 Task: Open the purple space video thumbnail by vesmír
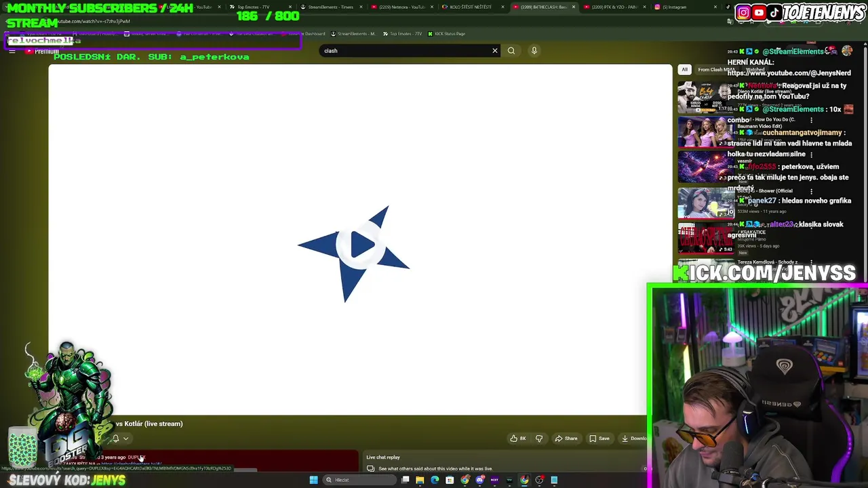click(x=706, y=167)
